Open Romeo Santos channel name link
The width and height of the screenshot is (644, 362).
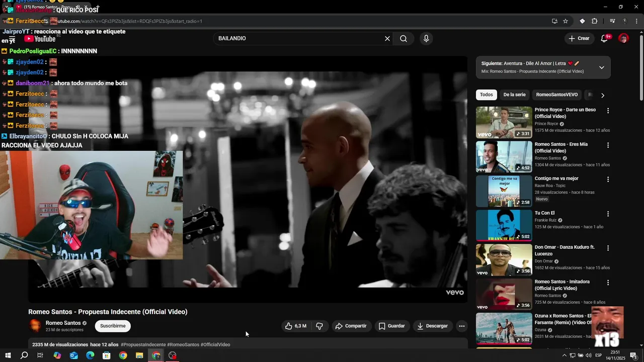point(63,323)
